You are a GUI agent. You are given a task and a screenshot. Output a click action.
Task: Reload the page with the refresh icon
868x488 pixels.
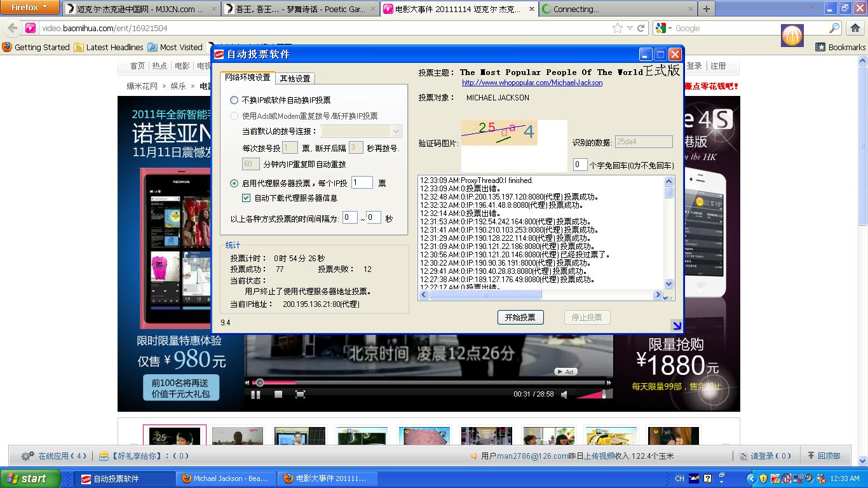(x=641, y=28)
